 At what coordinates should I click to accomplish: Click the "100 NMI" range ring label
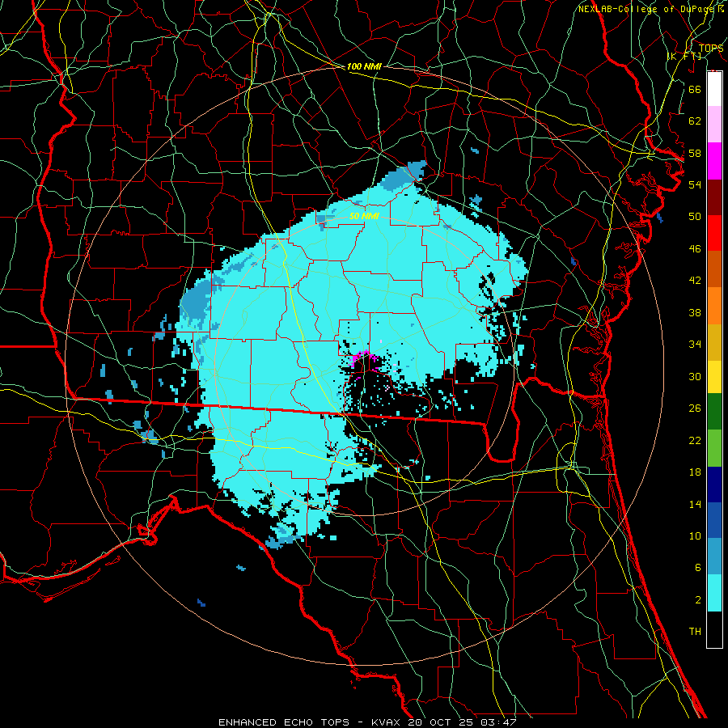coord(364,66)
